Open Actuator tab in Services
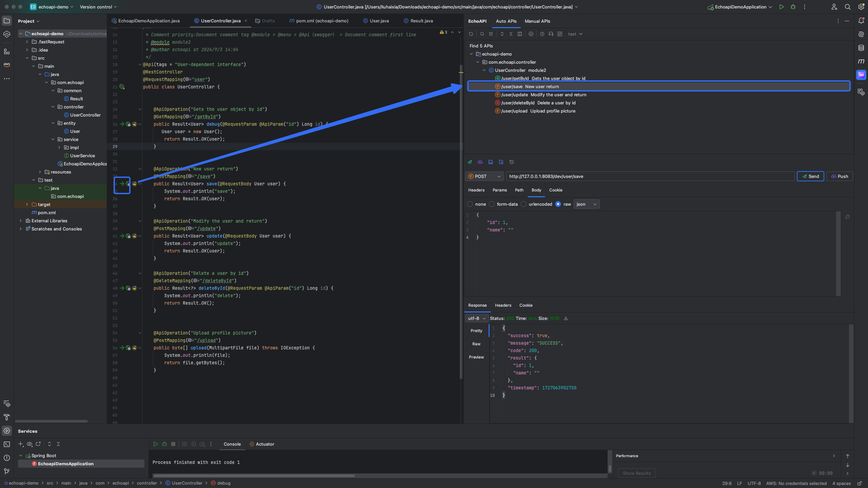Viewport: 868px width, 488px height. click(x=261, y=444)
